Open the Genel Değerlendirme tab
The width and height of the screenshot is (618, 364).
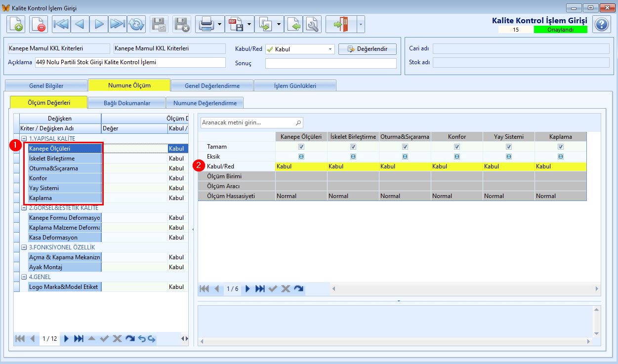coord(212,85)
